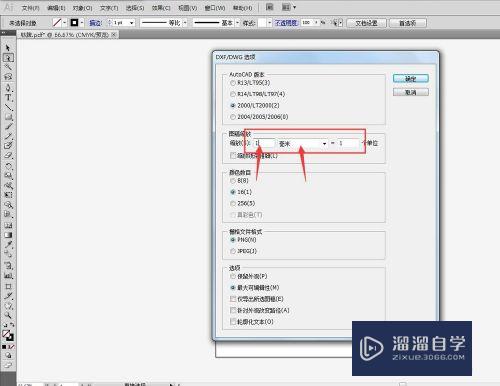Open the 选择(S) menu
This screenshot has width=500, height=386.
point(135,8)
